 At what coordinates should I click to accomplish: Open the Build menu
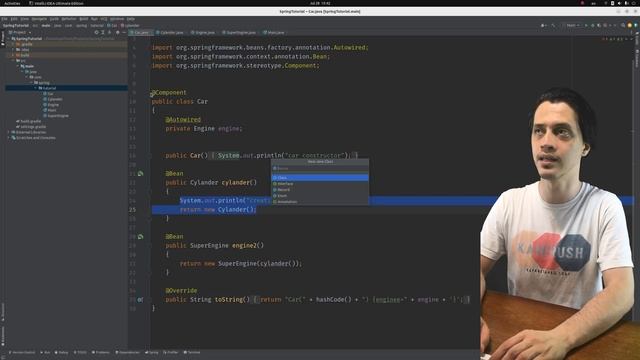coord(84,19)
